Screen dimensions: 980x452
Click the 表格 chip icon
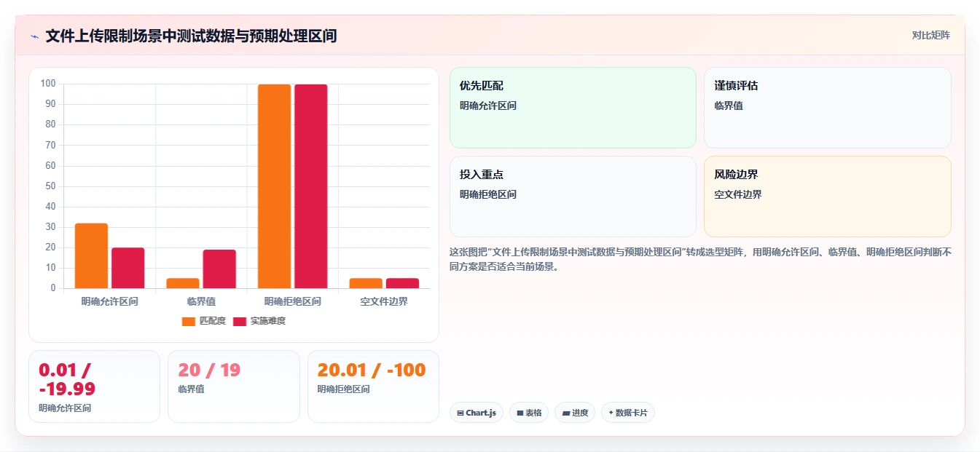(x=520, y=413)
